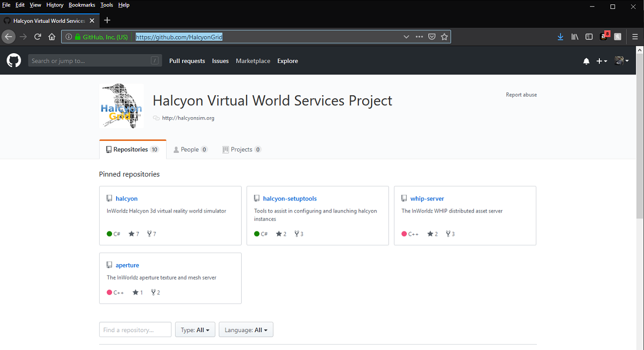Go to Pull requests
The image size is (644, 350).
187,61
